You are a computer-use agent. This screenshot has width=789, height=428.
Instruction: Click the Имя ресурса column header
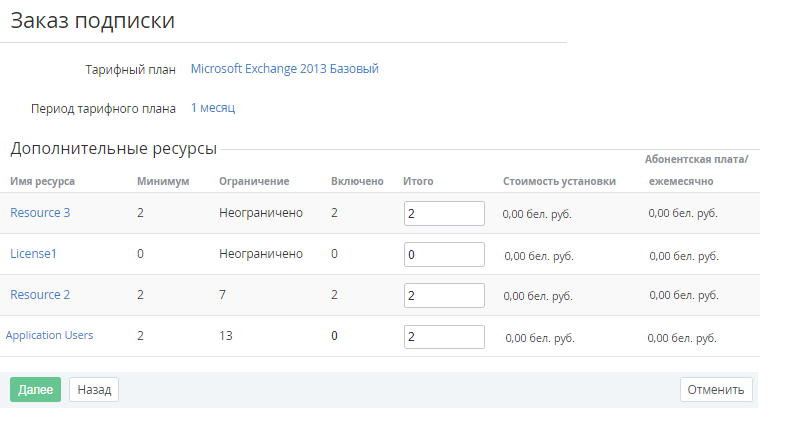coord(43,181)
